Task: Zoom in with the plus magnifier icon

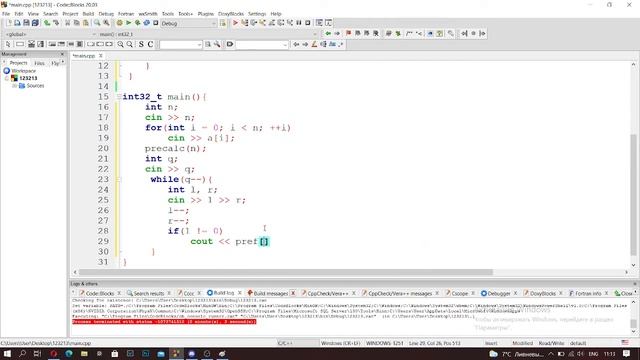Action: [120, 44]
